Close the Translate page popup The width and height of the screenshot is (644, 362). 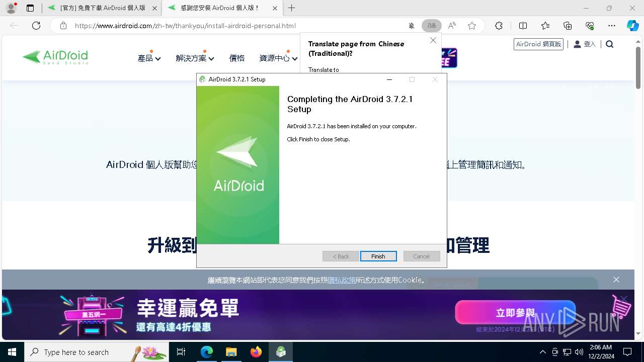(x=433, y=40)
